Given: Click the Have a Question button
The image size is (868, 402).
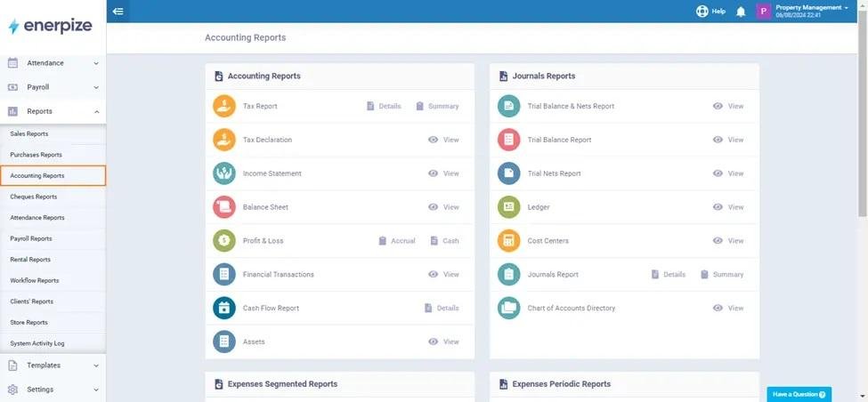Looking at the screenshot, I should point(799,394).
